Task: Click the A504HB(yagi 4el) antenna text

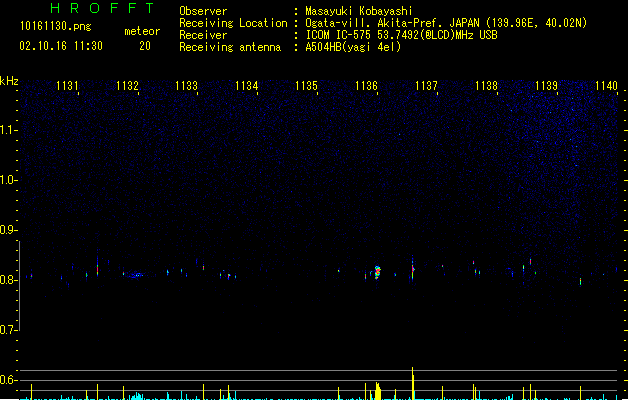Action: (x=353, y=47)
